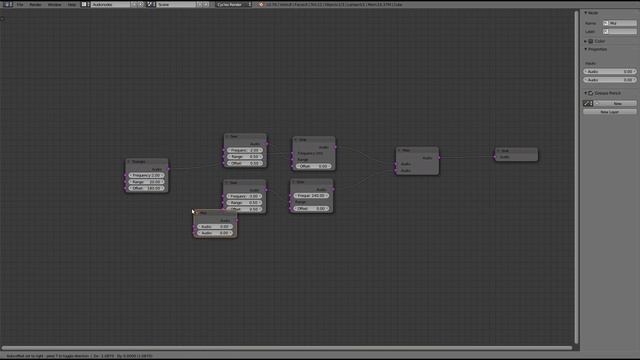Collapse the Grease Pencil panel section

click(x=585, y=93)
